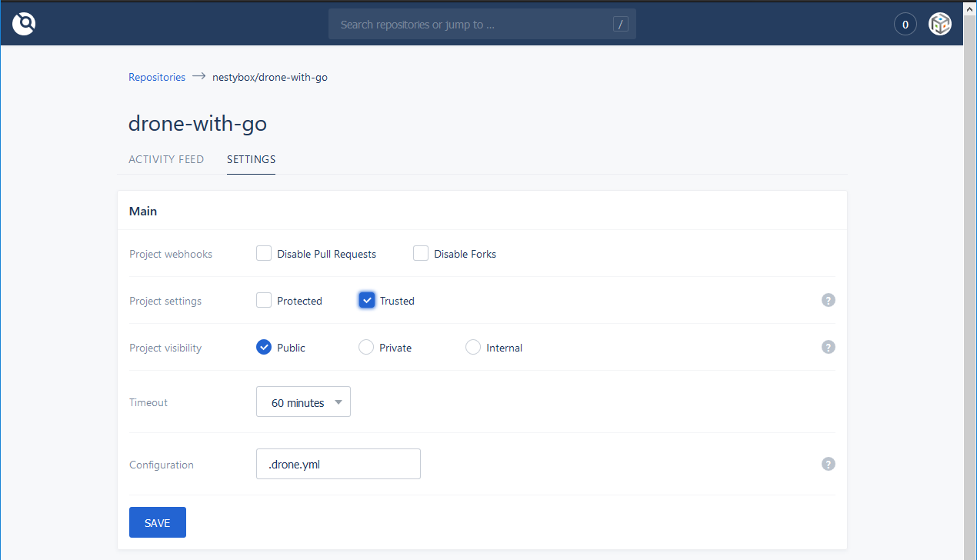
Task: Open the Timeout 60 minutes dropdown
Action: [303, 402]
